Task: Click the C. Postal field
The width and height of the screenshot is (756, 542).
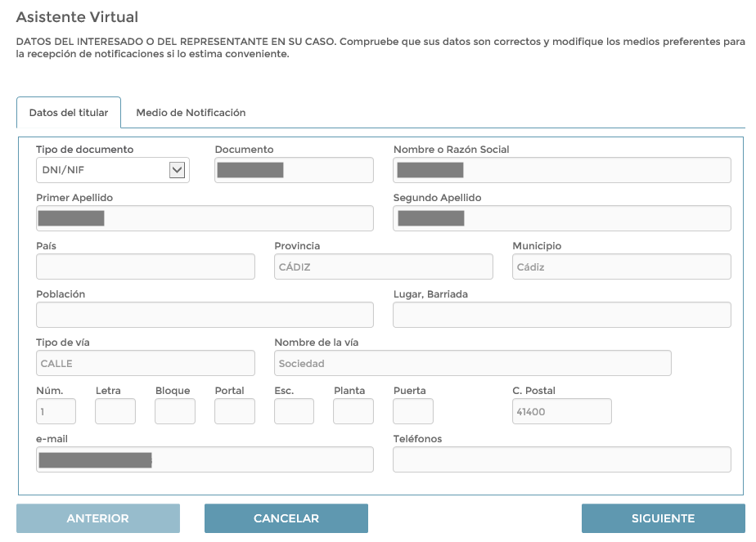Action: click(x=561, y=411)
